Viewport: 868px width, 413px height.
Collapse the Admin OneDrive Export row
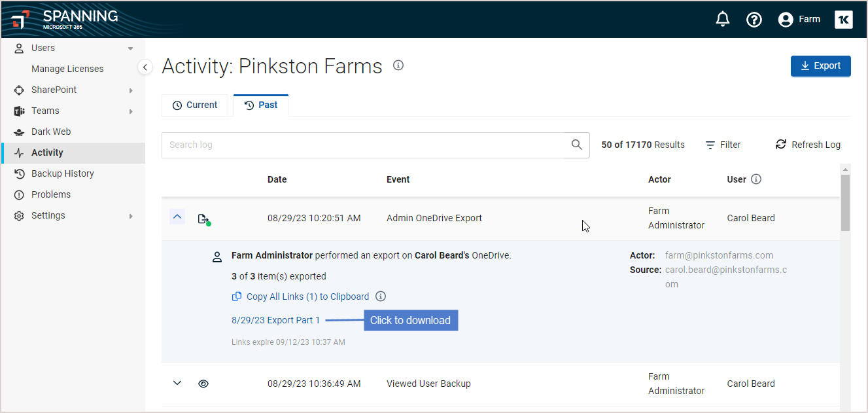click(x=177, y=217)
